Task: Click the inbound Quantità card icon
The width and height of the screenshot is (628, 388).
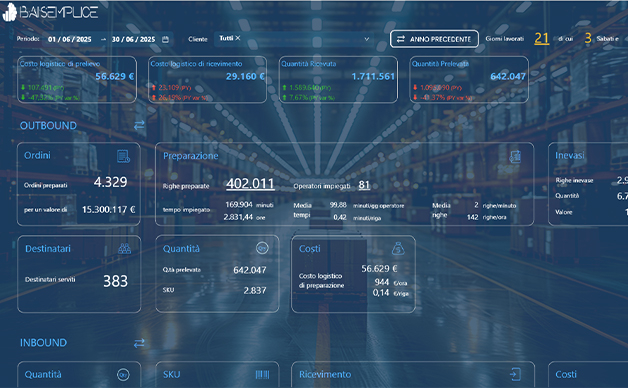Action: [123, 374]
